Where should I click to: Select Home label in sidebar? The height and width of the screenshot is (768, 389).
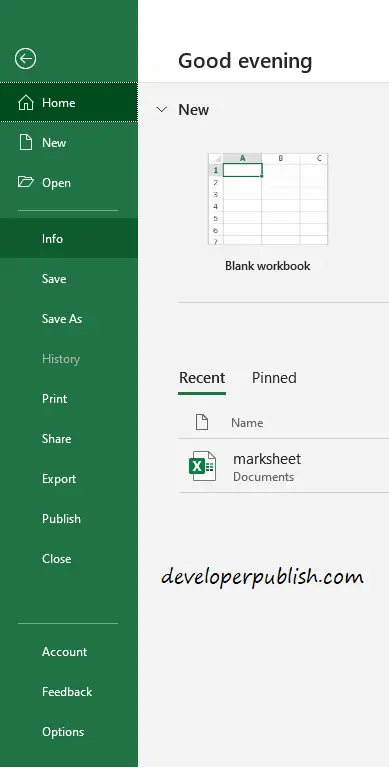click(x=58, y=103)
